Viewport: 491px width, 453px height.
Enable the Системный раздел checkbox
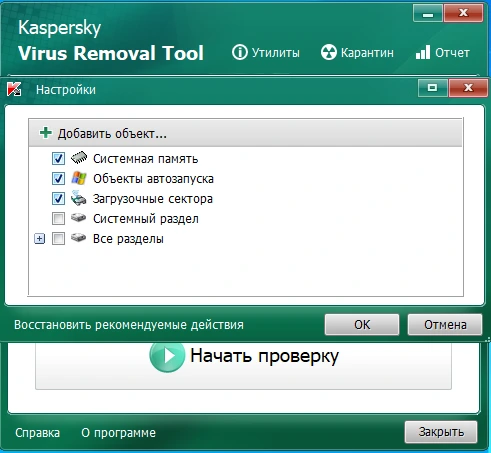pos(58,219)
